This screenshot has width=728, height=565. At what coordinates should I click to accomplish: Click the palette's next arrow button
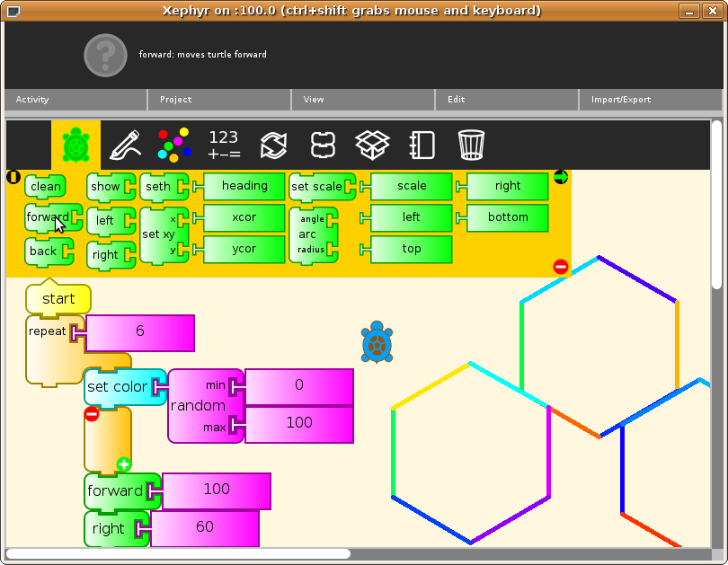560,177
